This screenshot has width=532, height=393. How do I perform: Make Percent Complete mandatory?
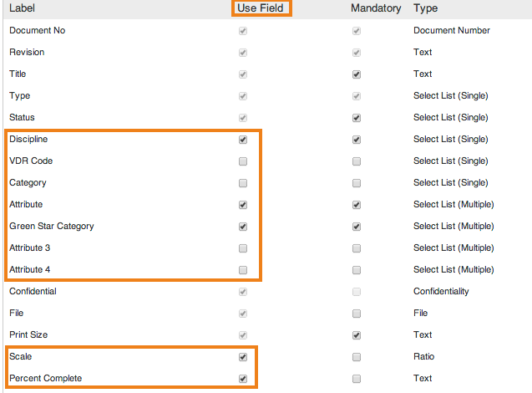357,379
